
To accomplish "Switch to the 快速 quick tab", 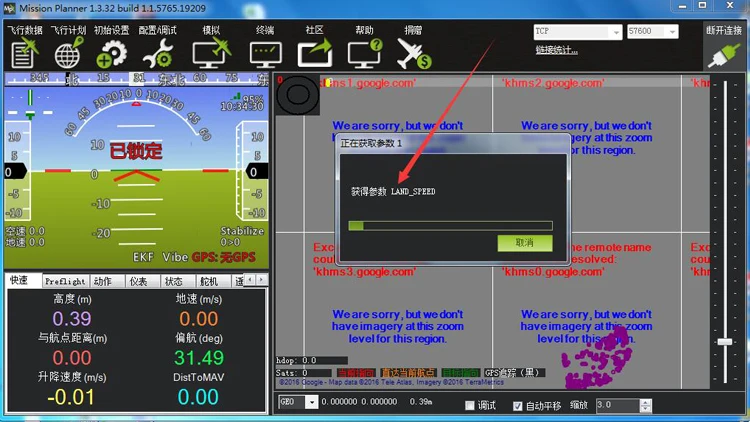I will tap(23, 280).
